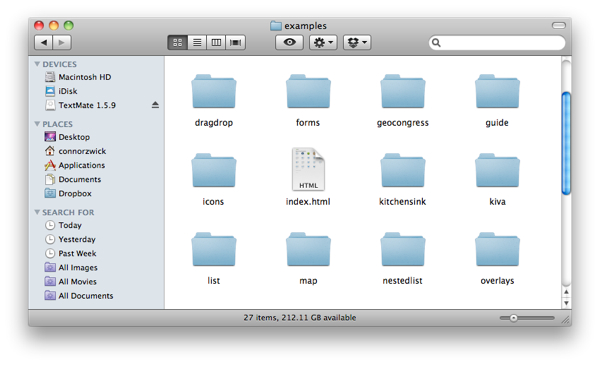Click the scroll up arrow
Screen dimensions: 600x365
coord(566,292)
